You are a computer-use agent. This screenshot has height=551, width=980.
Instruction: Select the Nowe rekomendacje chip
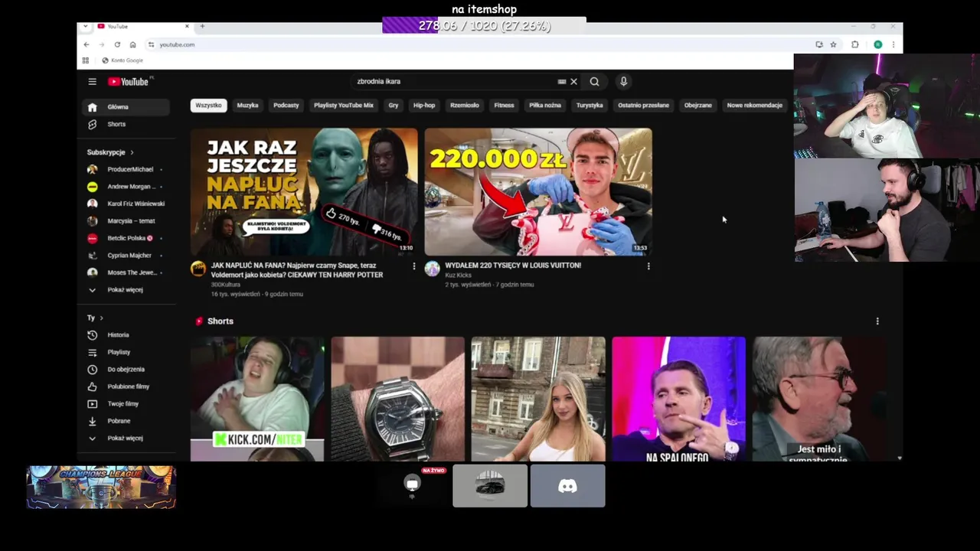pyautogui.click(x=754, y=106)
